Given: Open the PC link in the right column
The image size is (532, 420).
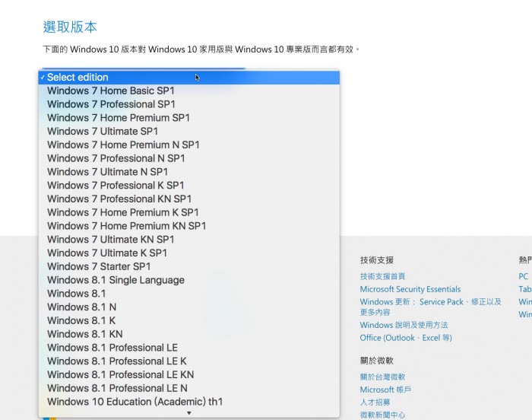Looking at the screenshot, I should [523, 276].
